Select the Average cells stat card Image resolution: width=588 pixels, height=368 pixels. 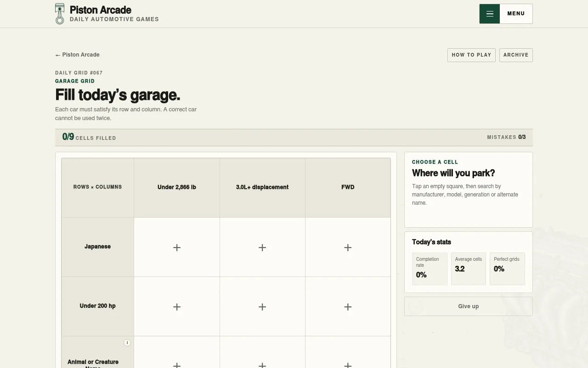pyautogui.click(x=469, y=269)
